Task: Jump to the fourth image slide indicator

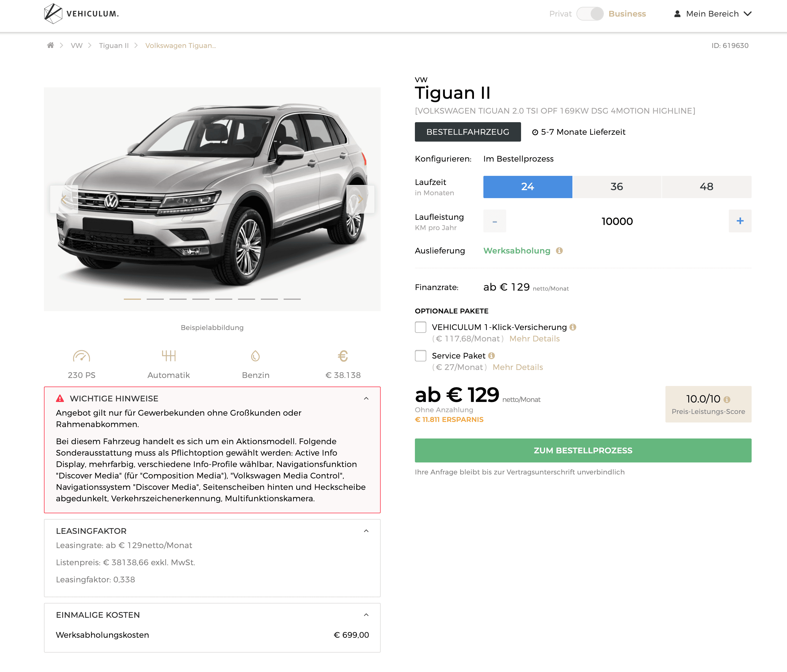Action: coord(201,299)
